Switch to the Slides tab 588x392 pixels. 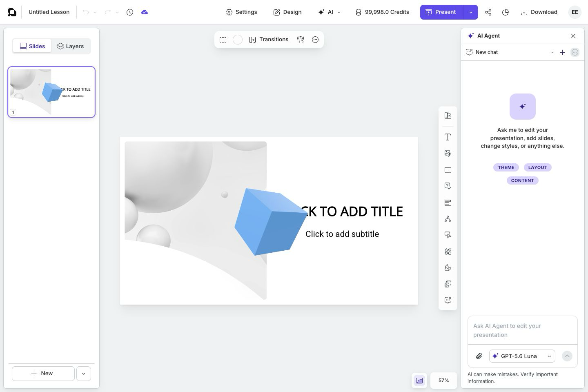(x=32, y=46)
